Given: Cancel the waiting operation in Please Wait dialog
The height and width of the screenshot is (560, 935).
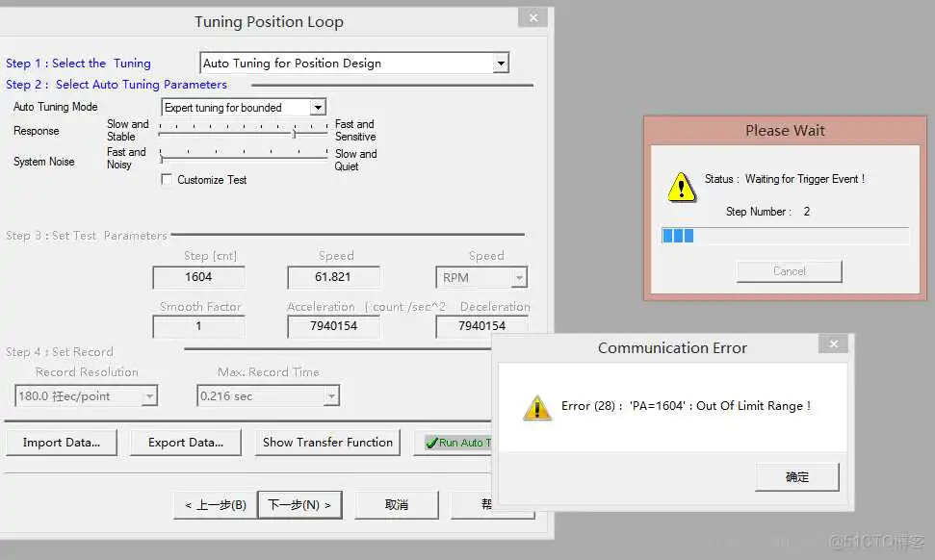Looking at the screenshot, I should [x=788, y=271].
